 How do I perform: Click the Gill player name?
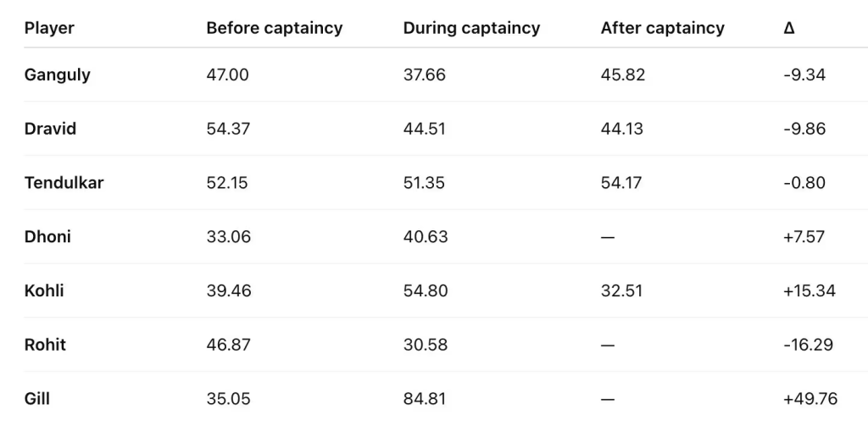[x=37, y=398]
